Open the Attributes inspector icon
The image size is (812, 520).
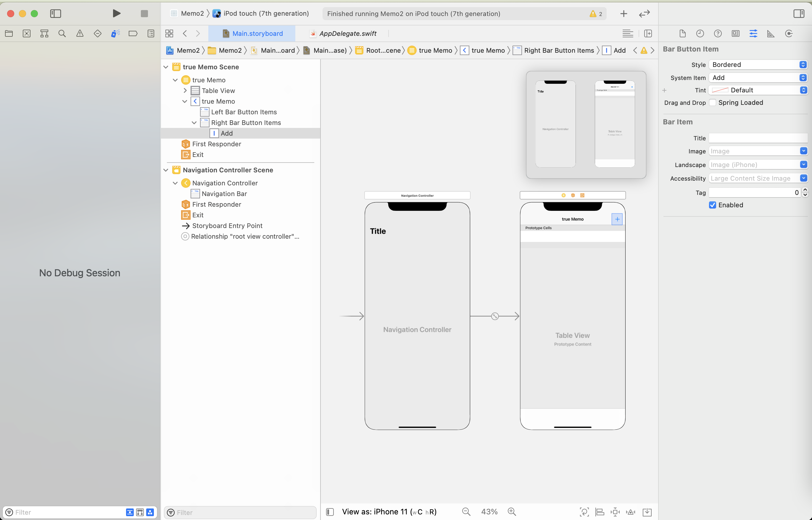click(753, 33)
